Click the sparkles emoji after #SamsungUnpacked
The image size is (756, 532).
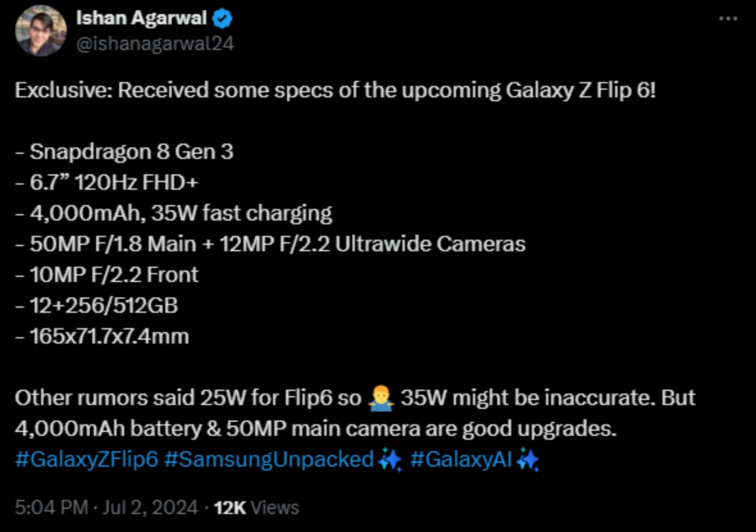tap(390, 460)
